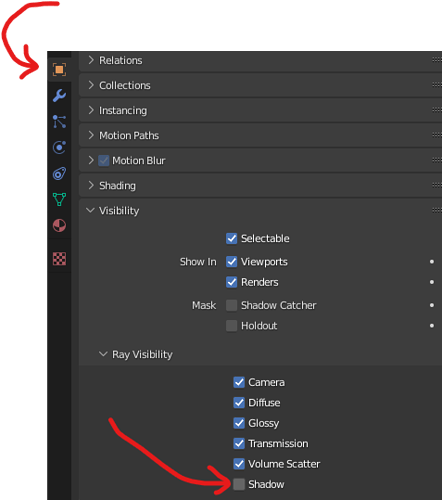Enable the Shadow ray visibility checkbox
Viewport: 442px width, 500px height.
pos(239,484)
